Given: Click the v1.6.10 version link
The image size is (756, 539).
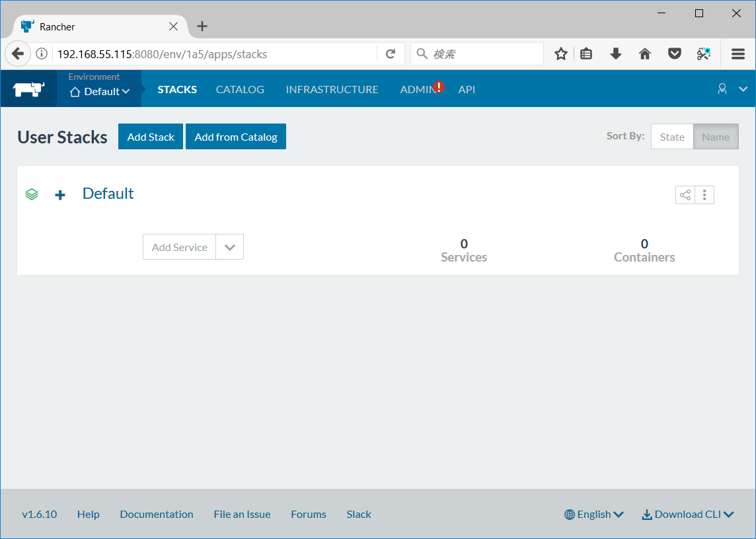Looking at the screenshot, I should pyautogui.click(x=40, y=515).
